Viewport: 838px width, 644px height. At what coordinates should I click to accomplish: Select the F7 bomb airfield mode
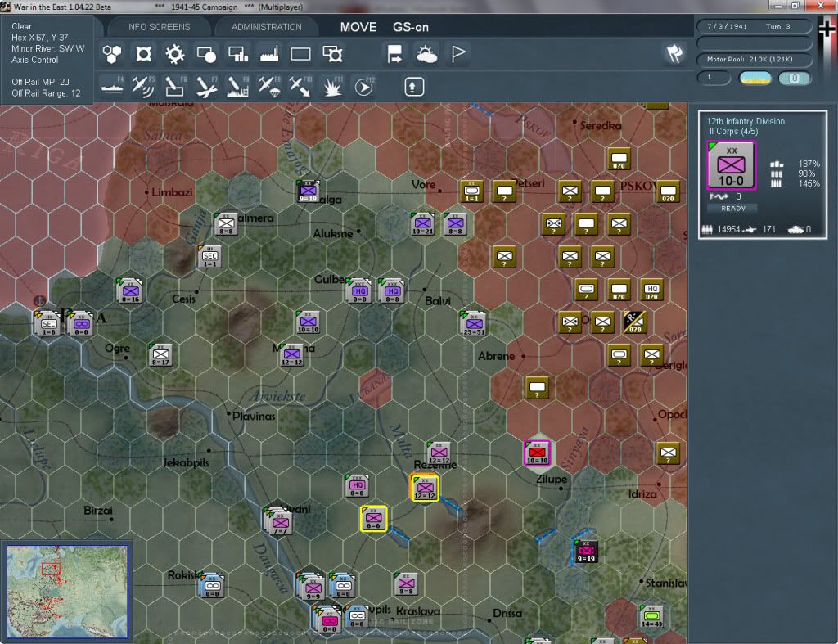(205, 86)
